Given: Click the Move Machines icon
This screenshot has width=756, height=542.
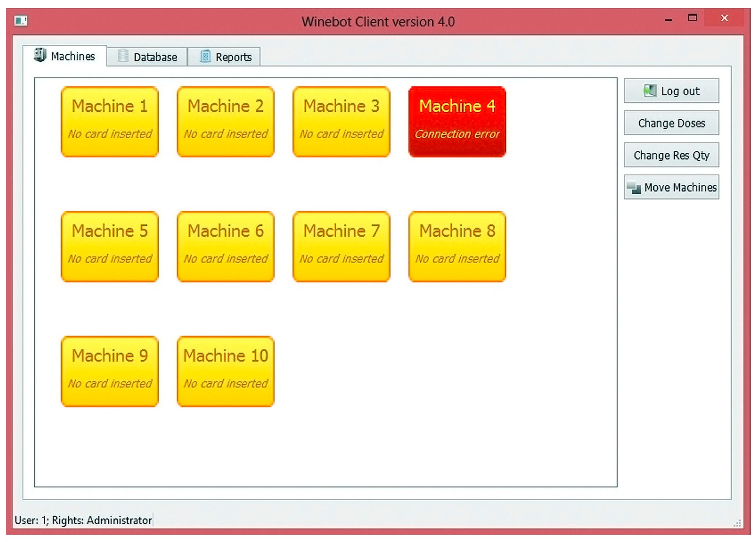Looking at the screenshot, I should pos(634,187).
